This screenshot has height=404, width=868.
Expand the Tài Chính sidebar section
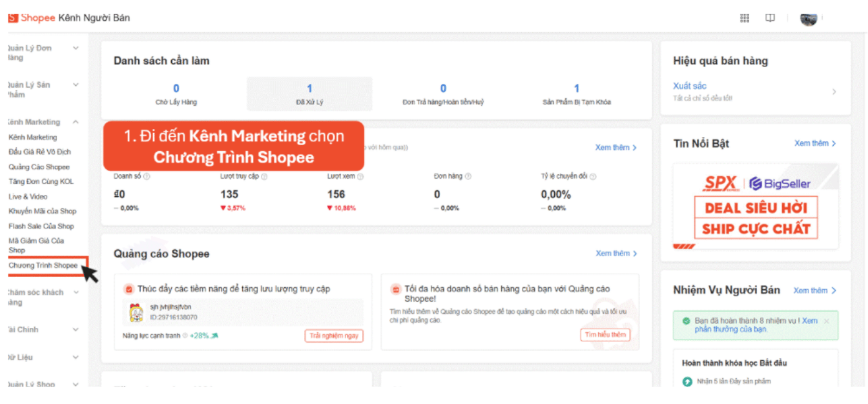[x=76, y=330]
